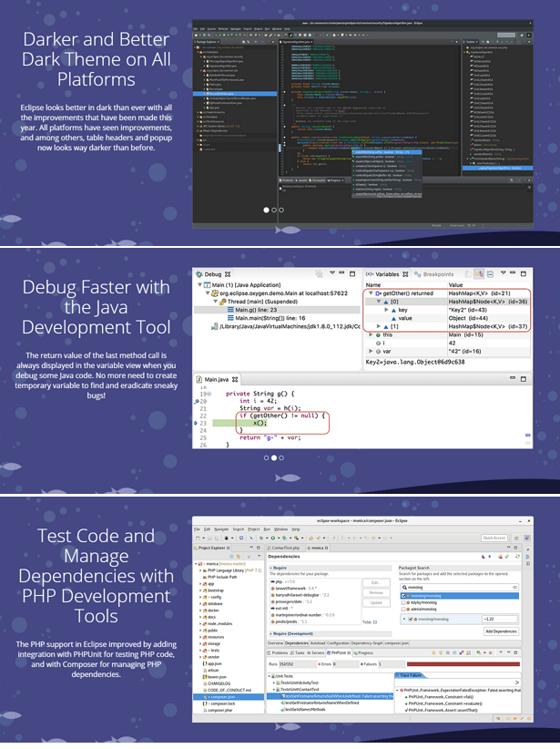Select the PHP perspective icon at toolbar end
Image resolution: width=560 pixels, height=749 pixels.
pyautogui.click(x=527, y=538)
